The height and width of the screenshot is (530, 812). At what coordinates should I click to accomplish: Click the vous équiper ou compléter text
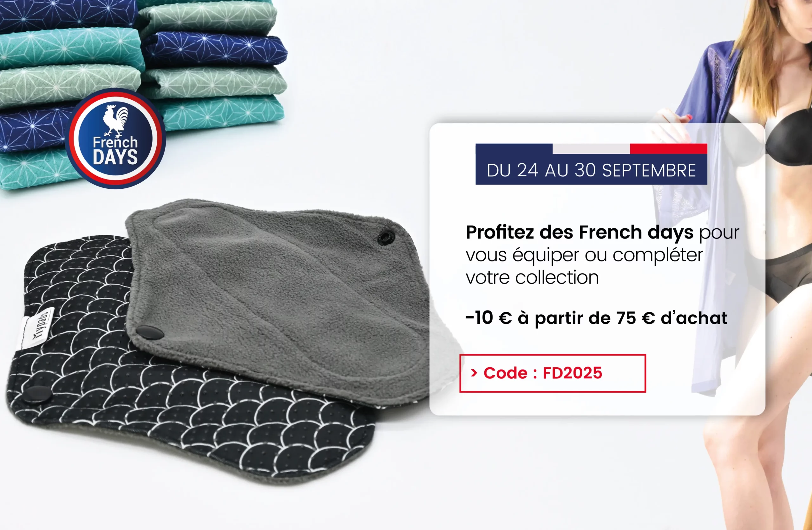click(x=585, y=255)
